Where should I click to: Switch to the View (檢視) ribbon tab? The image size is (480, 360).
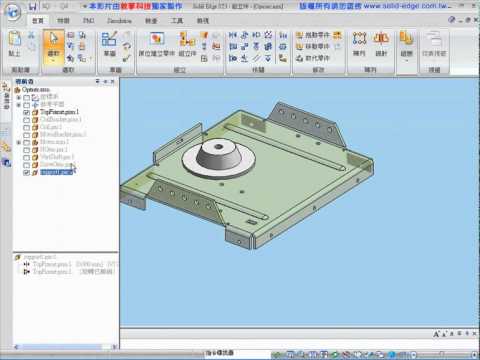pos(202,20)
